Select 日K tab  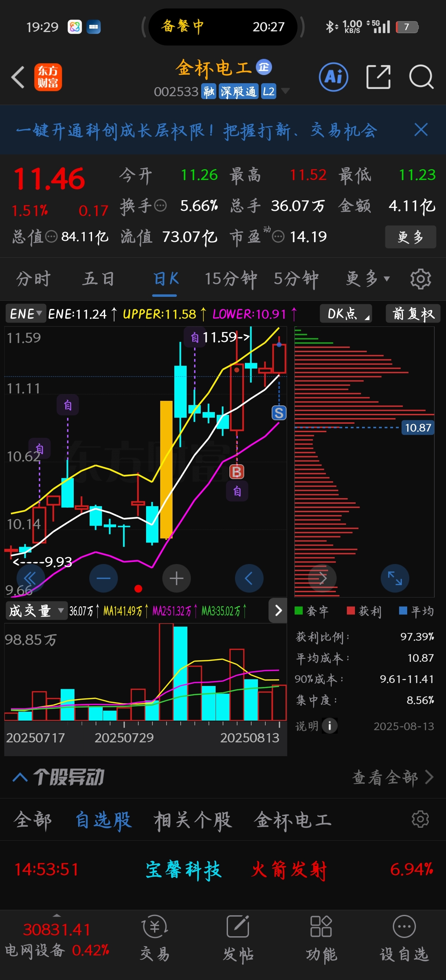point(166,279)
